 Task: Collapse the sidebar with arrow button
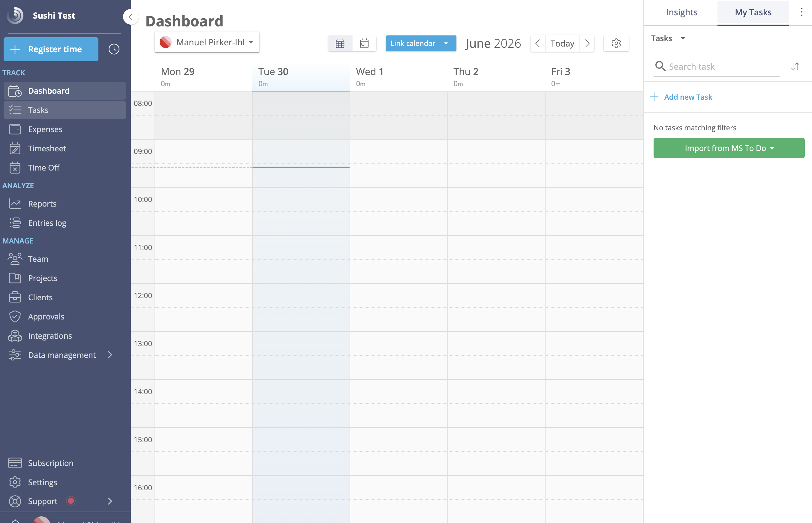pyautogui.click(x=130, y=17)
